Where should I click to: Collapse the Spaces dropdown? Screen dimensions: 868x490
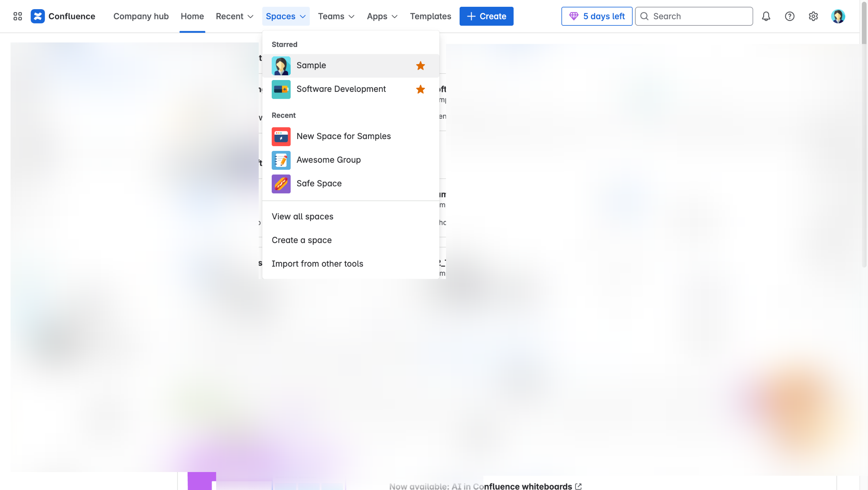(x=286, y=16)
